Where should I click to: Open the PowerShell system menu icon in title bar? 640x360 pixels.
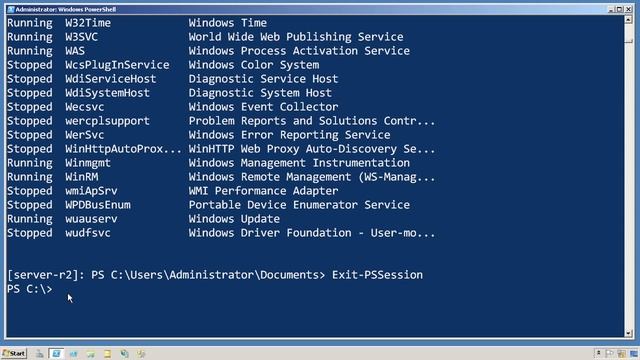tap(11, 9)
